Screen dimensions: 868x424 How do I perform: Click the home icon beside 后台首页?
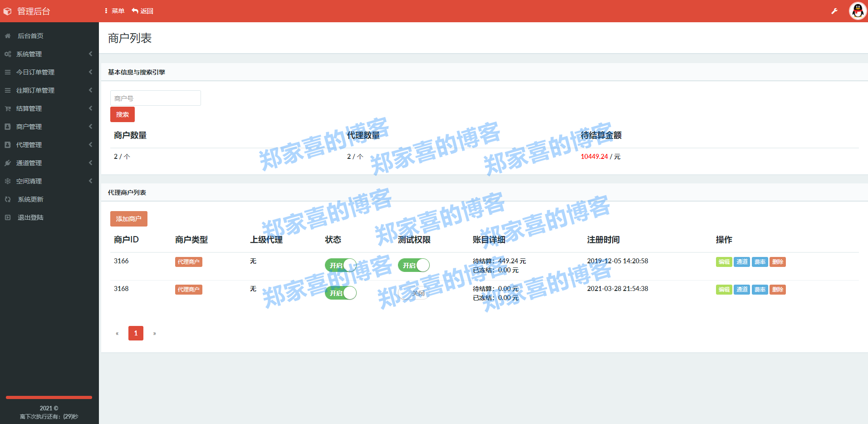click(x=8, y=36)
